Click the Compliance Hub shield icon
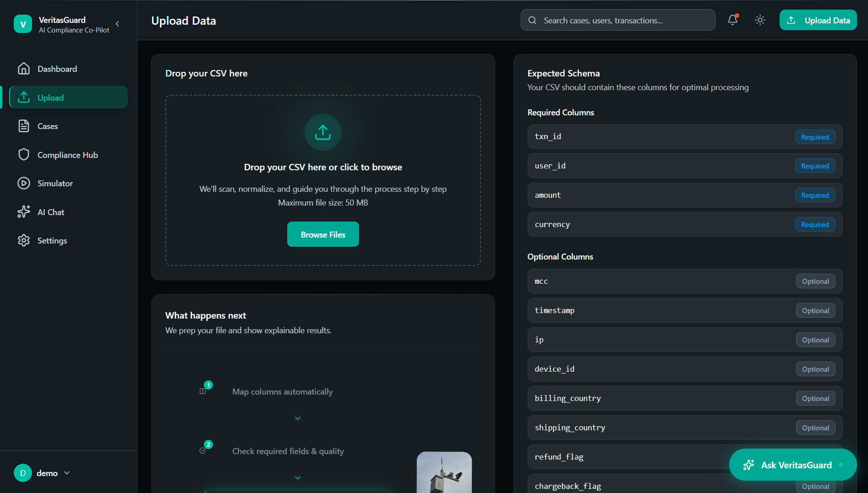 click(x=24, y=154)
